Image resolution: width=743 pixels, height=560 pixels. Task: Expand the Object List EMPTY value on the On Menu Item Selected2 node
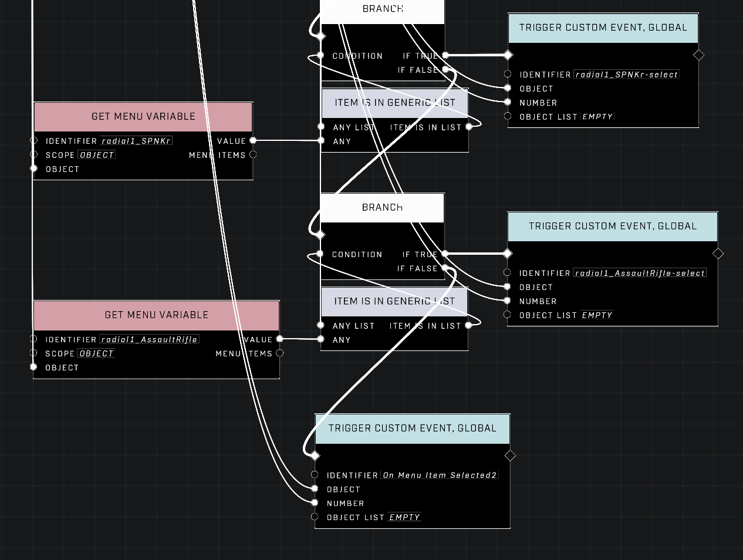point(404,517)
